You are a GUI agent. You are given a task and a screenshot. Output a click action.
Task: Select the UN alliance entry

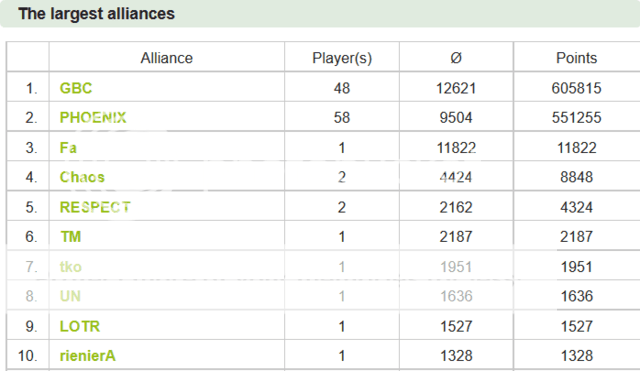click(x=70, y=296)
